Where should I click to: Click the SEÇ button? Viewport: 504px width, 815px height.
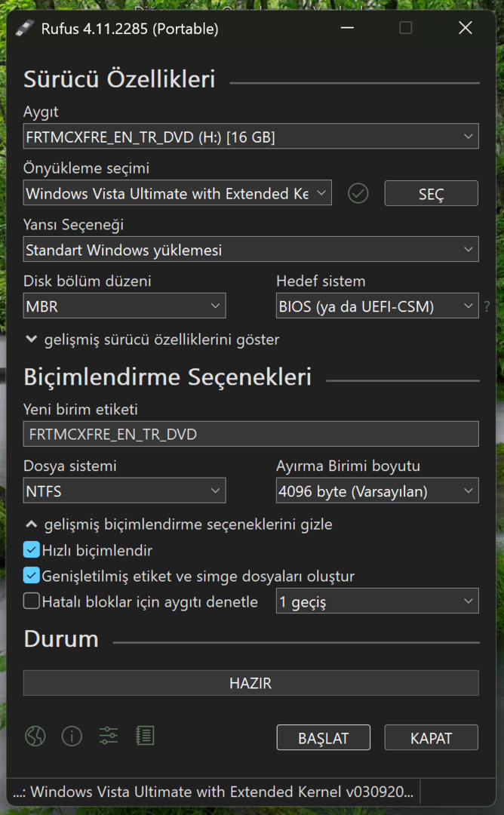click(432, 193)
